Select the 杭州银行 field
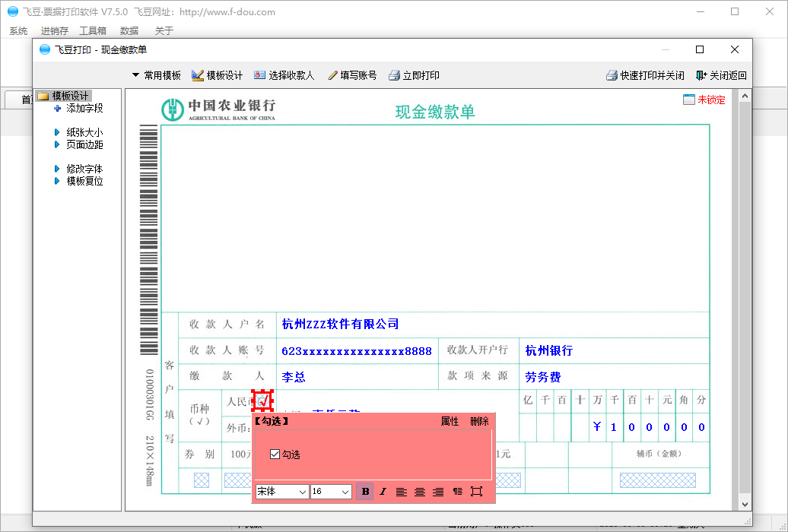This screenshot has height=532, width=788. click(x=549, y=350)
